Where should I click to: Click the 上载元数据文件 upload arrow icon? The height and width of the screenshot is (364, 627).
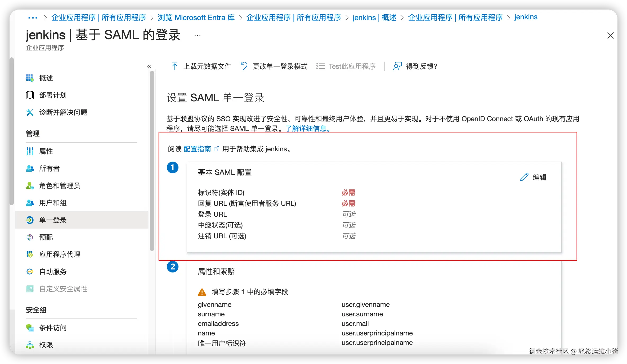174,66
